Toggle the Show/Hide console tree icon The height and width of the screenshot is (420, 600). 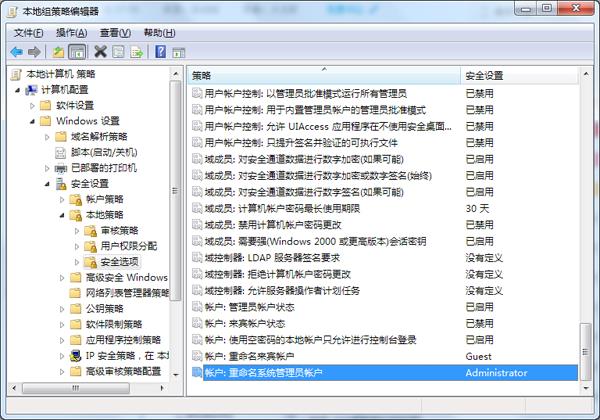click(x=76, y=52)
